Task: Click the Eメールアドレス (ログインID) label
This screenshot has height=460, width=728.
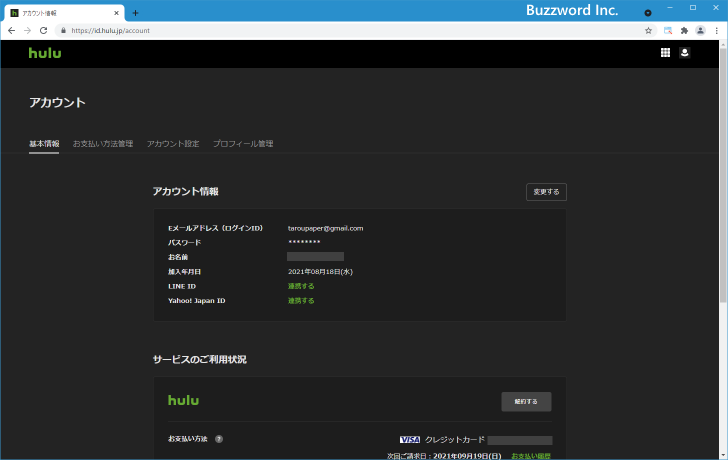Action: click(x=215, y=228)
